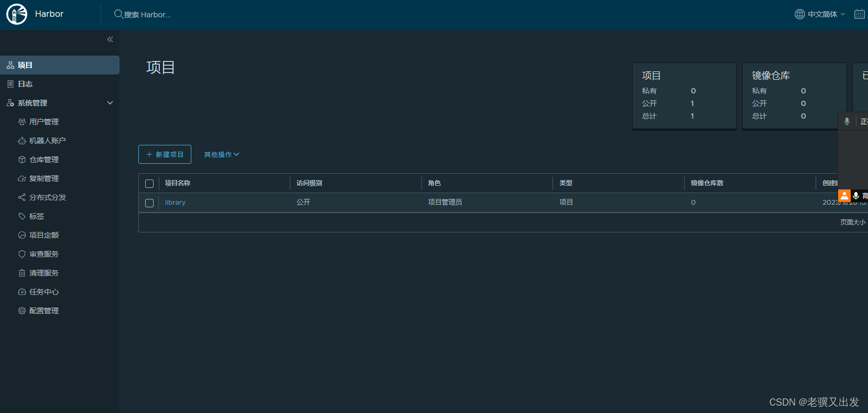Click the 页面大小 label
Screen dimensions: 868x413
853,223
